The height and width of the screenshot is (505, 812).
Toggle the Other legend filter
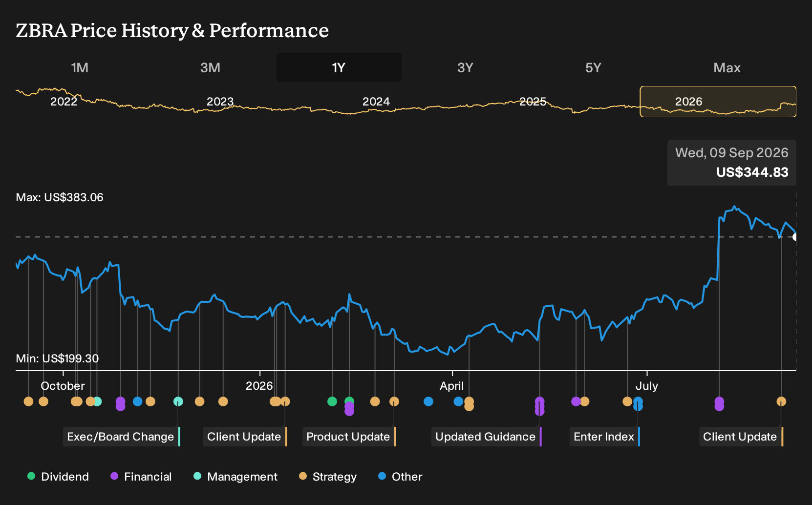400,477
